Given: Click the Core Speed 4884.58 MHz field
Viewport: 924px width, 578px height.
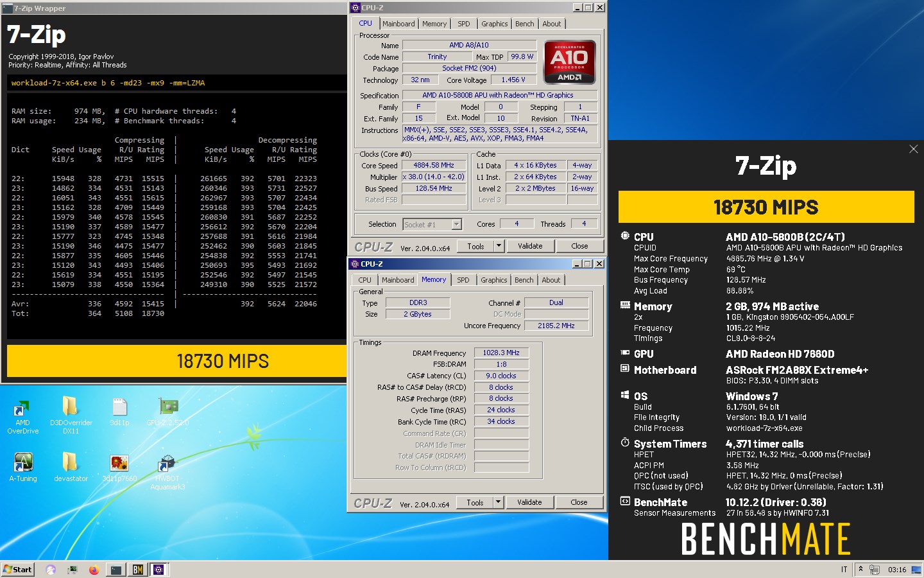Looking at the screenshot, I should [434, 165].
